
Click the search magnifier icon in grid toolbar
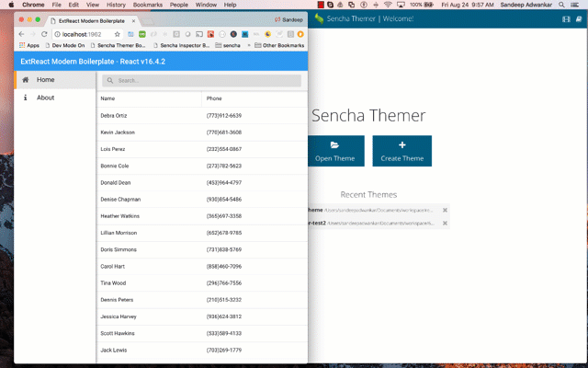pyautogui.click(x=110, y=80)
